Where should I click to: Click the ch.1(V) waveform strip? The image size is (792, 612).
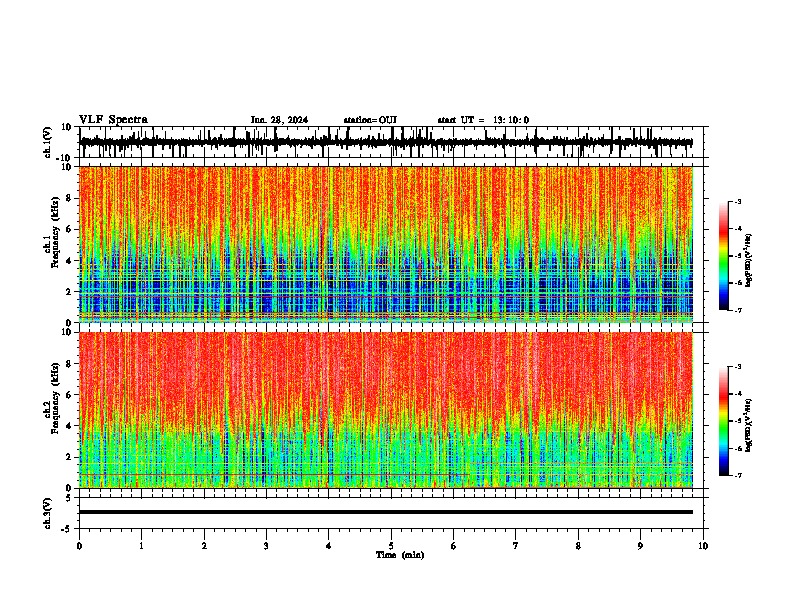click(x=386, y=142)
